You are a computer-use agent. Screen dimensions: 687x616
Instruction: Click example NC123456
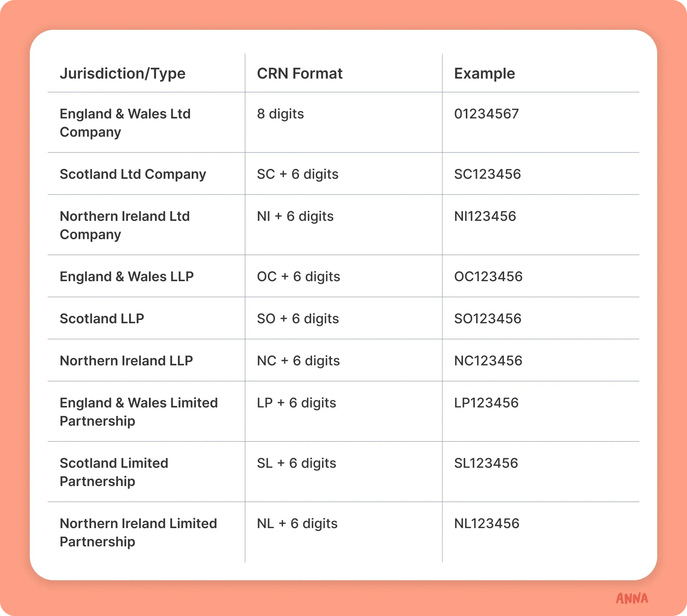(x=488, y=361)
